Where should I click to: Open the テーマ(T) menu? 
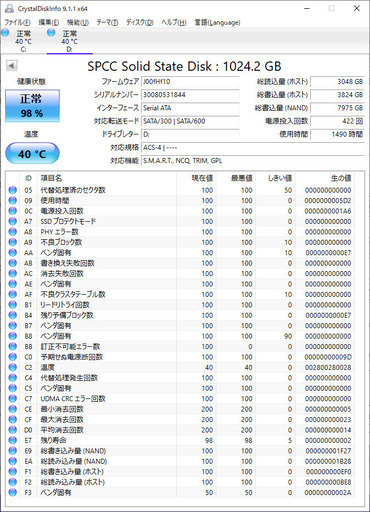point(107,23)
